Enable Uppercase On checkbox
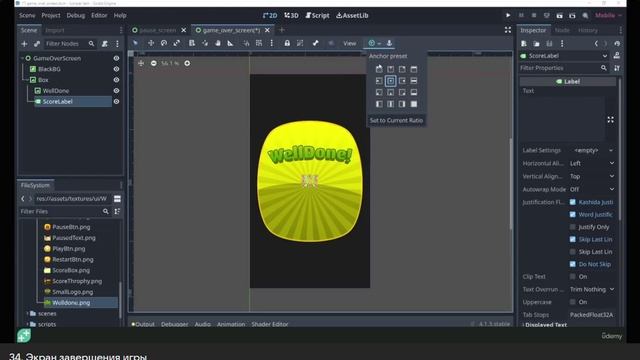The image size is (640, 360). click(573, 302)
